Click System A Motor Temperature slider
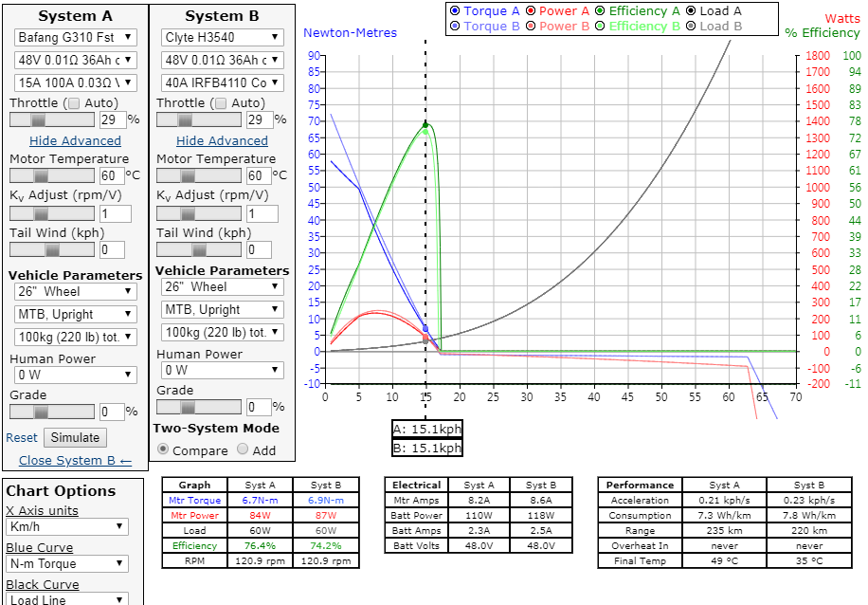The width and height of the screenshot is (868, 605). point(51,175)
